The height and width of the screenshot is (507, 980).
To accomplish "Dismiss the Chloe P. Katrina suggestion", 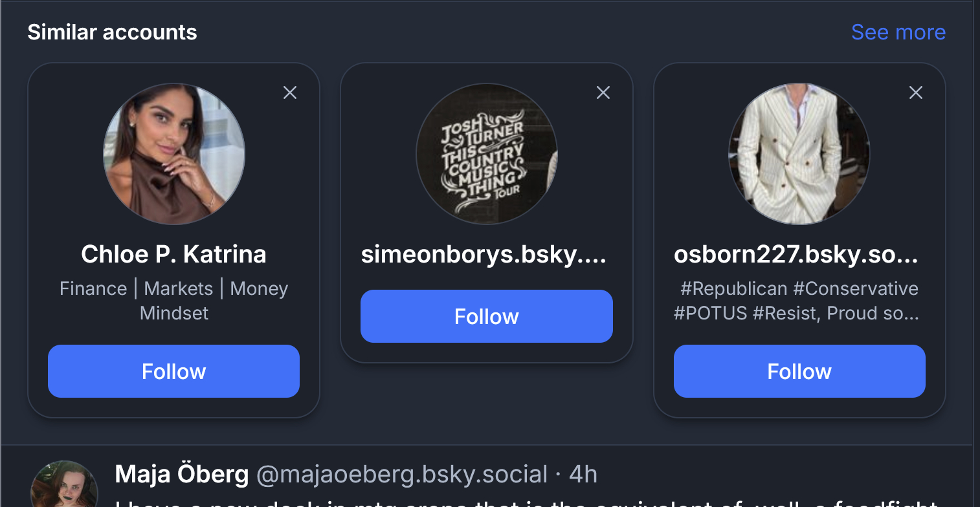I will [x=290, y=93].
